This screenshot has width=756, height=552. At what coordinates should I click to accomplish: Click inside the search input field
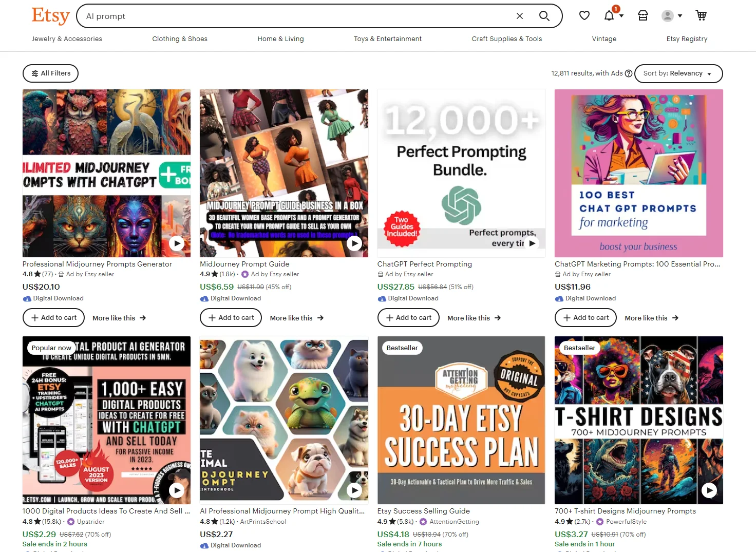tap(257, 16)
